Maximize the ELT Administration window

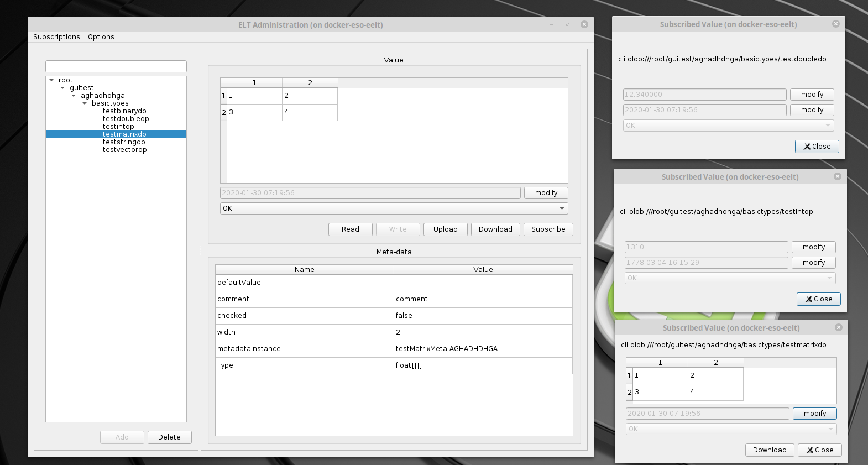(568, 24)
